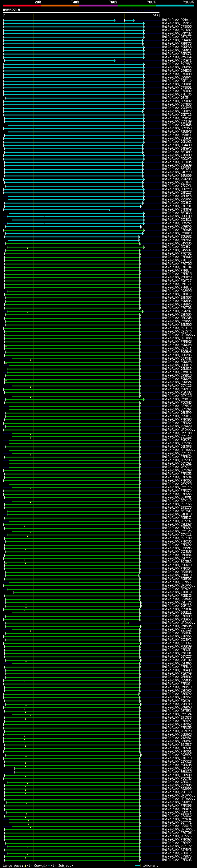
Task: Select the UniRef100_C5XHX4 label
Action: click(177, 247)
